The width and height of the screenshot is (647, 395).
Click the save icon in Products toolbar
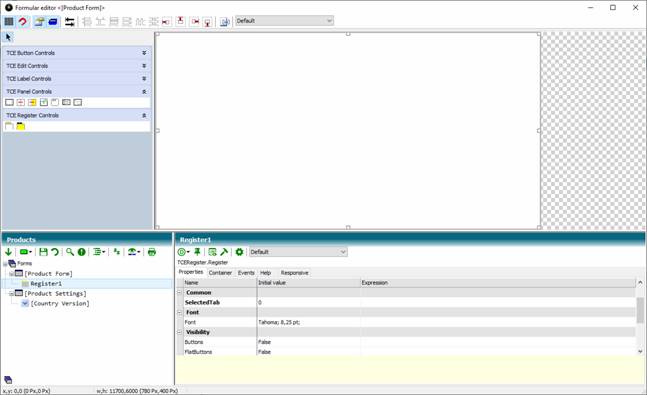pyautogui.click(x=43, y=252)
